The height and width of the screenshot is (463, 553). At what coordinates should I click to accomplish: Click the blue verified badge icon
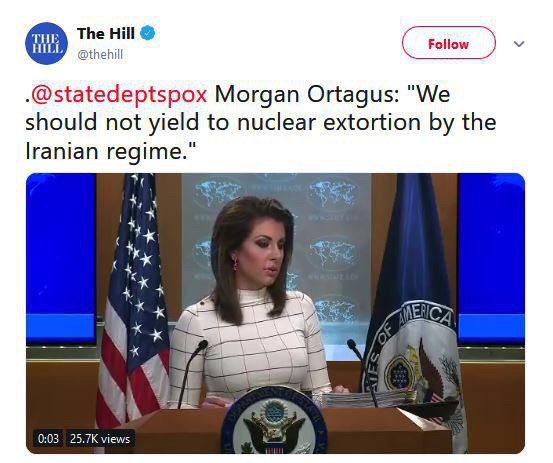click(148, 33)
